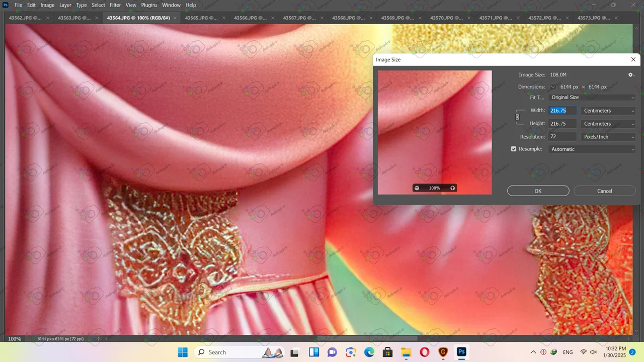Open the Resolution Pixels/Inch dropdown
644x362 pixels.
click(608, 137)
